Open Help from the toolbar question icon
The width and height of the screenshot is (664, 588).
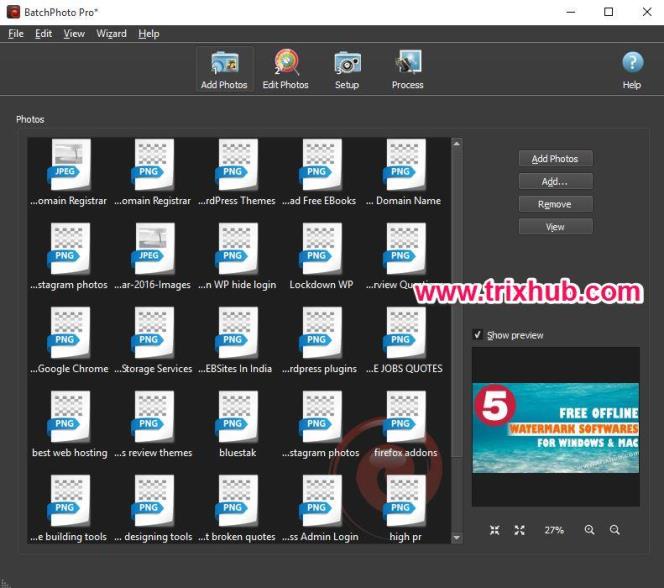[632, 70]
